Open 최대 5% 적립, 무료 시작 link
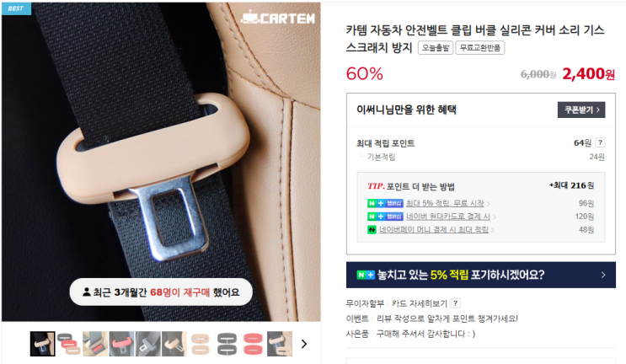Screen dimensions: 626x364 (x=445, y=204)
